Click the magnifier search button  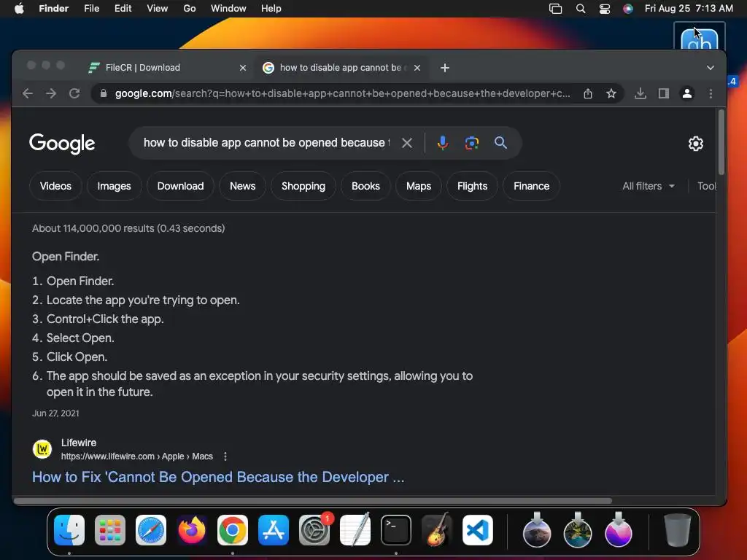(500, 142)
